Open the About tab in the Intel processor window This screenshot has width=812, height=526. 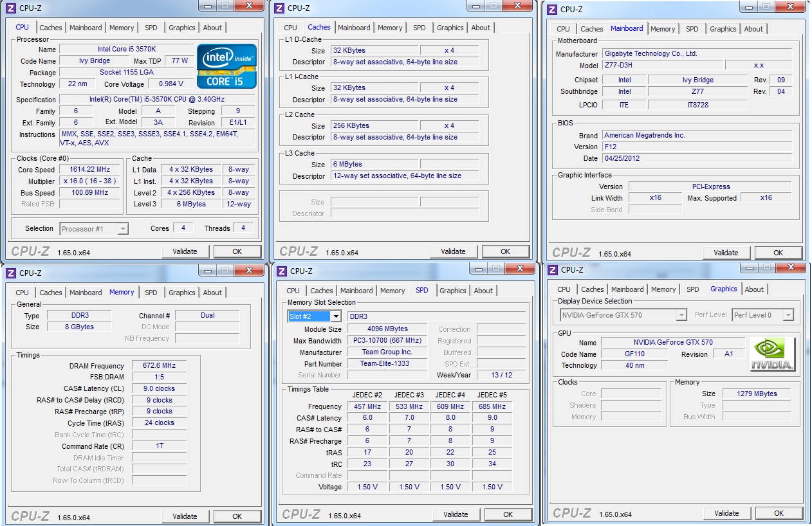tap(212, 28)
